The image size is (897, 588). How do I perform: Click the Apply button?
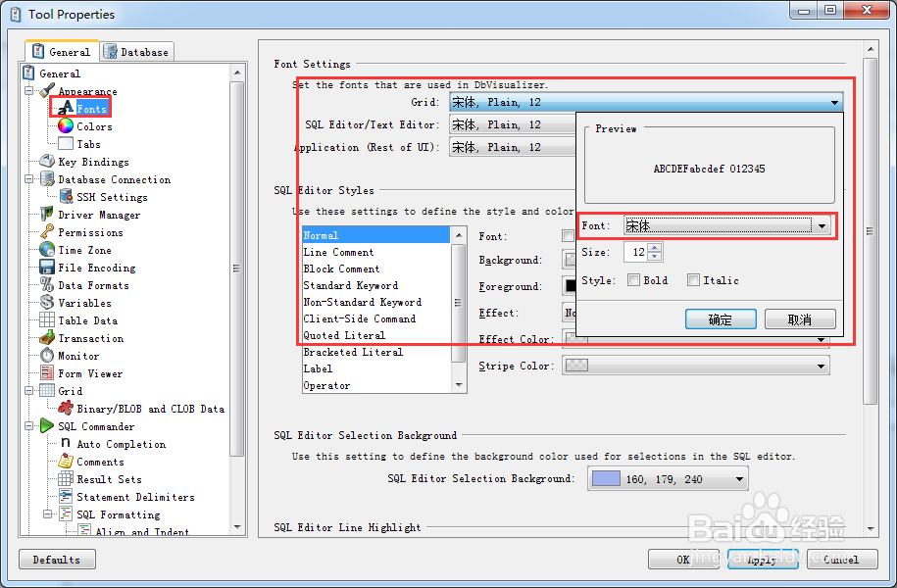tap(762, 560)
